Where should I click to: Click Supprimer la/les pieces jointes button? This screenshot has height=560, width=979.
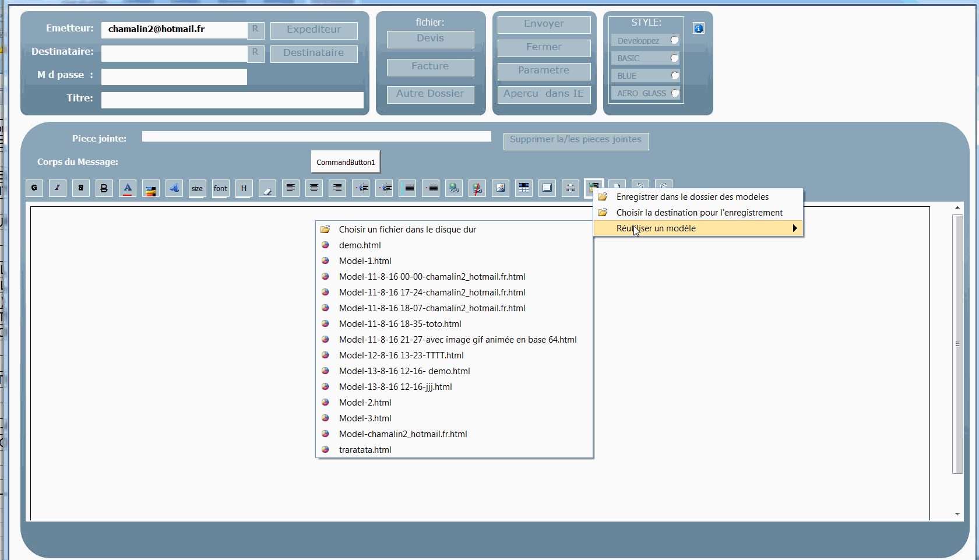[576, 141]
